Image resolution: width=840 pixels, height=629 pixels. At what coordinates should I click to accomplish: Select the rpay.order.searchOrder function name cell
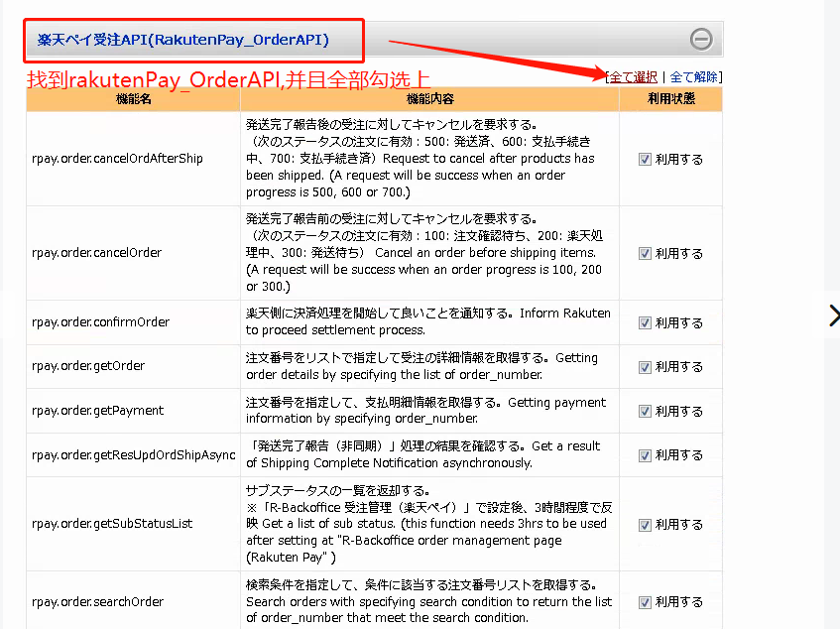point(134,601)
